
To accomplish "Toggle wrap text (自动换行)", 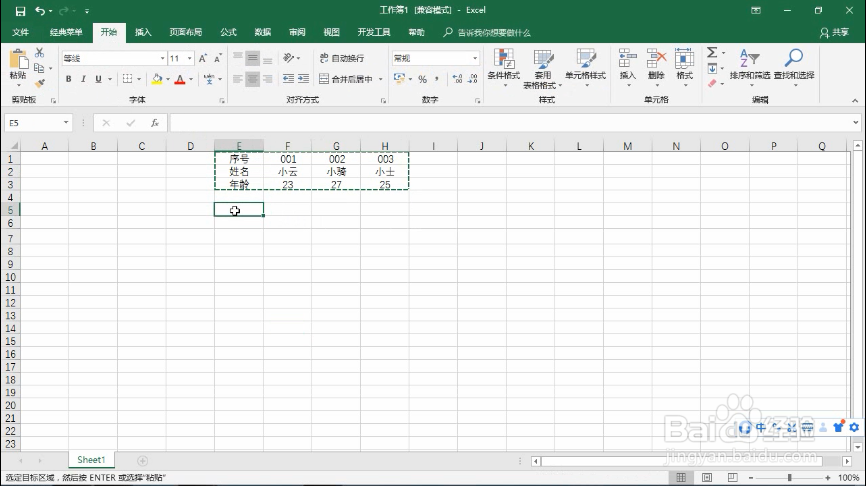I will [342, 58].
